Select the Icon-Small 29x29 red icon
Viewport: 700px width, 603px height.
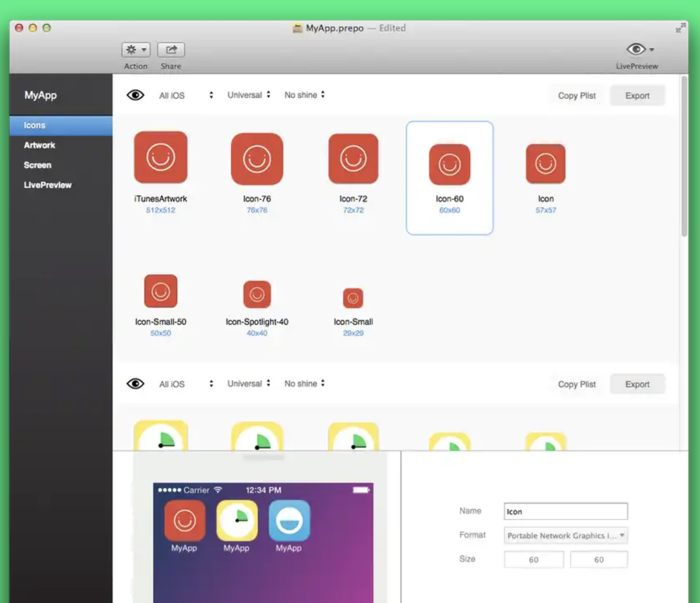tap(353, 298)
